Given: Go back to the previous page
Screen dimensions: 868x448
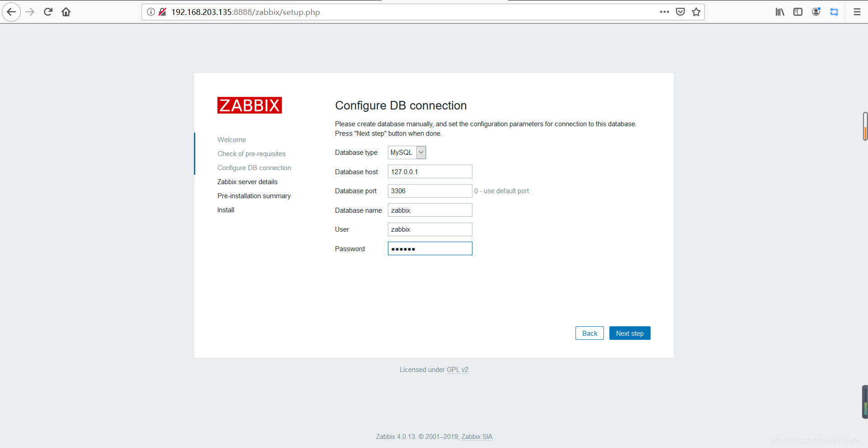Looking at the screenshot, I should (11, 12).
